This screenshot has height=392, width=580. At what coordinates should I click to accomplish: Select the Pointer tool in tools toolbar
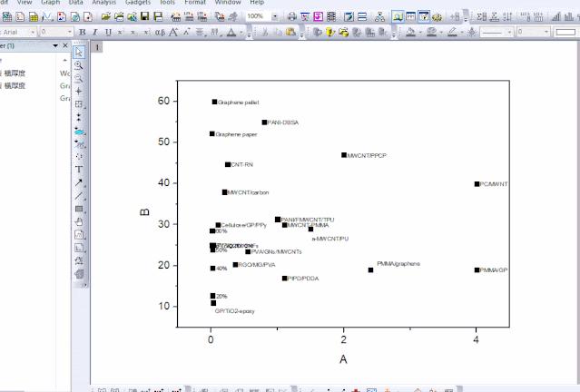tap(78, 52)
